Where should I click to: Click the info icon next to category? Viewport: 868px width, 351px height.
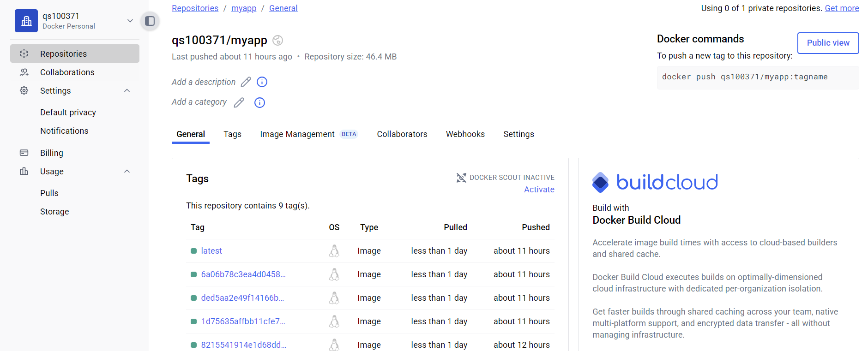(x=259, y=102)
